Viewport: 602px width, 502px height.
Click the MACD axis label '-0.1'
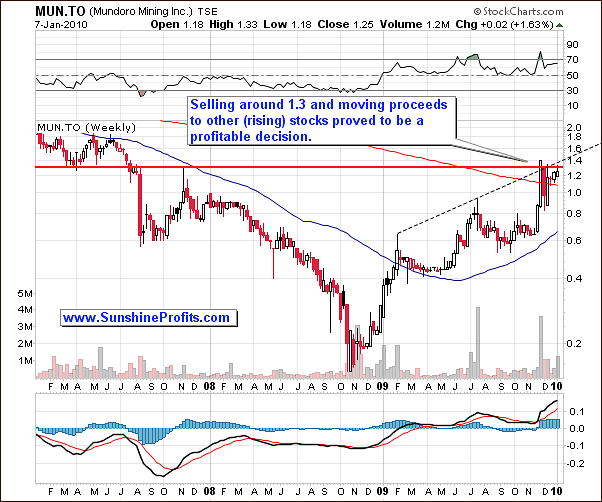[575, 446]
